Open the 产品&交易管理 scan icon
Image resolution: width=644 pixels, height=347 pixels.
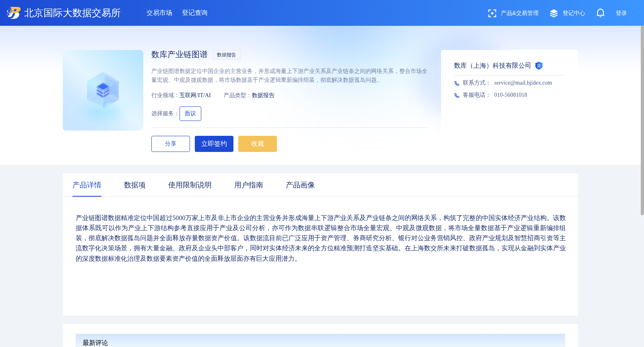492,13
